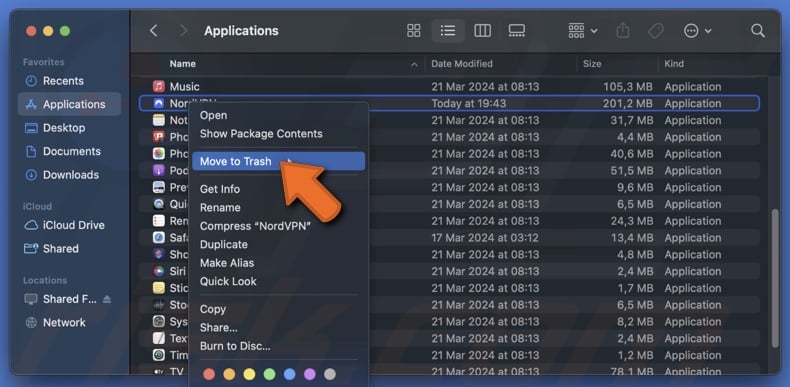Select the Stocks app icon
The image size is (790, 387).
pyautogui.click(x=159, y=305)
